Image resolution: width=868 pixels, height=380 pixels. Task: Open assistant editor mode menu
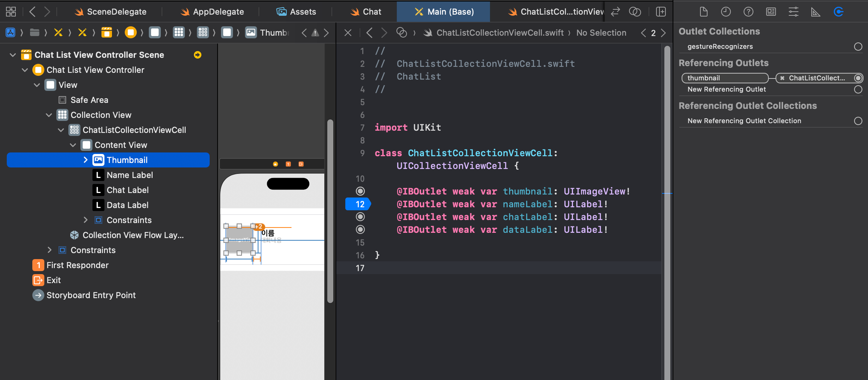(x=402, y=33)
